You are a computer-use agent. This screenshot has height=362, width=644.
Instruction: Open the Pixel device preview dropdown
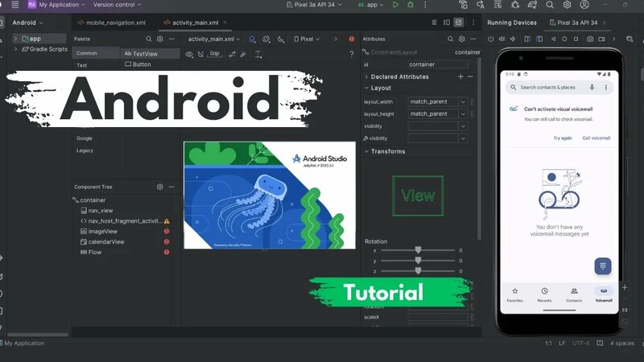(307, 39)
